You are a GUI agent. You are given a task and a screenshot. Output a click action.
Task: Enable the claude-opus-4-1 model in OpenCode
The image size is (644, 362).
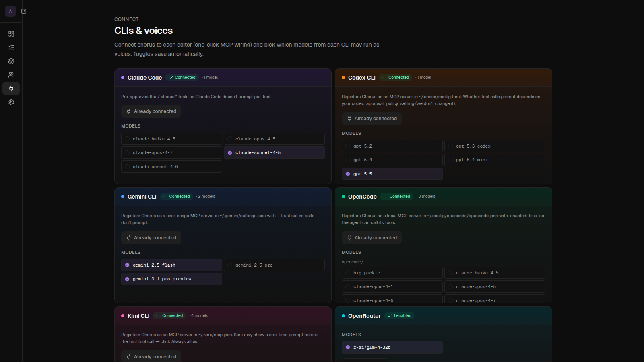(x=392, y=287)
